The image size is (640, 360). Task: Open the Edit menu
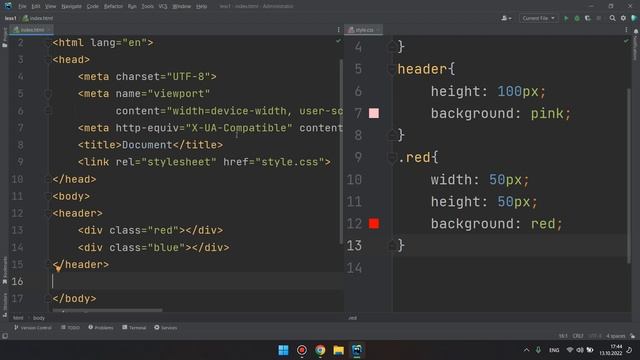pos(36,6)
